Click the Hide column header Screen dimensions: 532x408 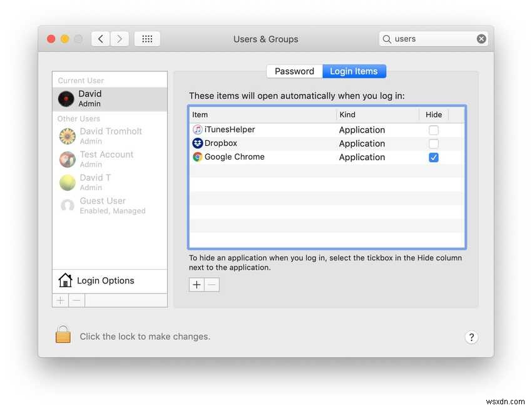434,115
